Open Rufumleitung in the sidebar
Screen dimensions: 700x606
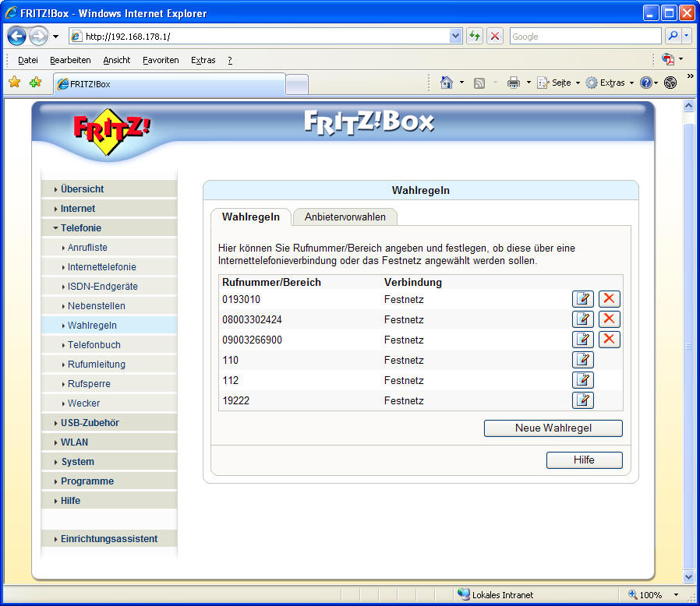tap(109, 364)
